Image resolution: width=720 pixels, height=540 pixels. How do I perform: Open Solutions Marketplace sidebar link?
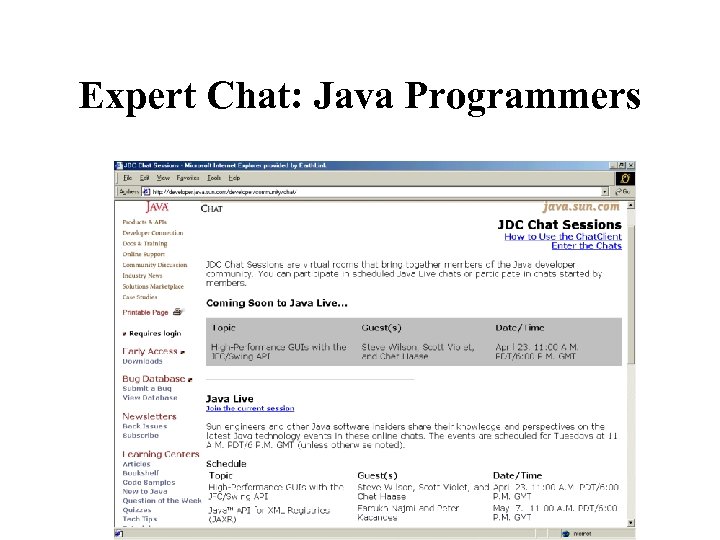(x=153, y=286)
